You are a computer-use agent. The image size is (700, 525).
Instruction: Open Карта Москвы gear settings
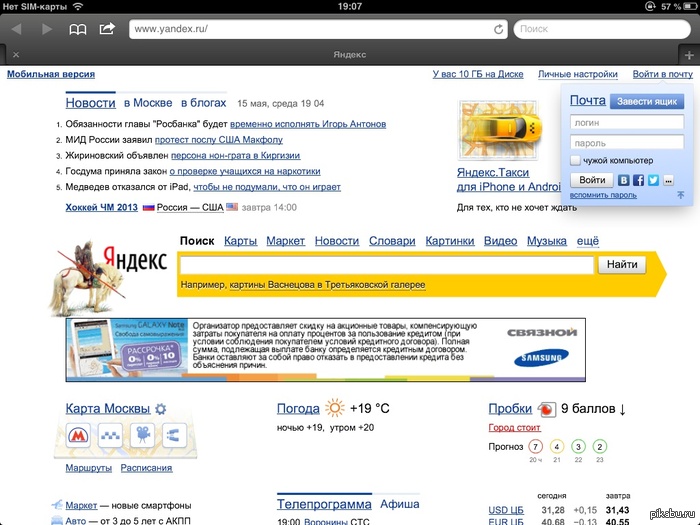tap(161, 409)
